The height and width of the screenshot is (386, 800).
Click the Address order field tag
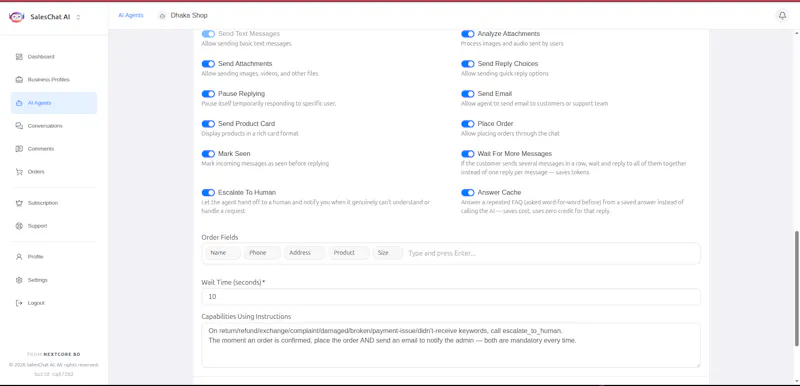[x=305, y=253]
